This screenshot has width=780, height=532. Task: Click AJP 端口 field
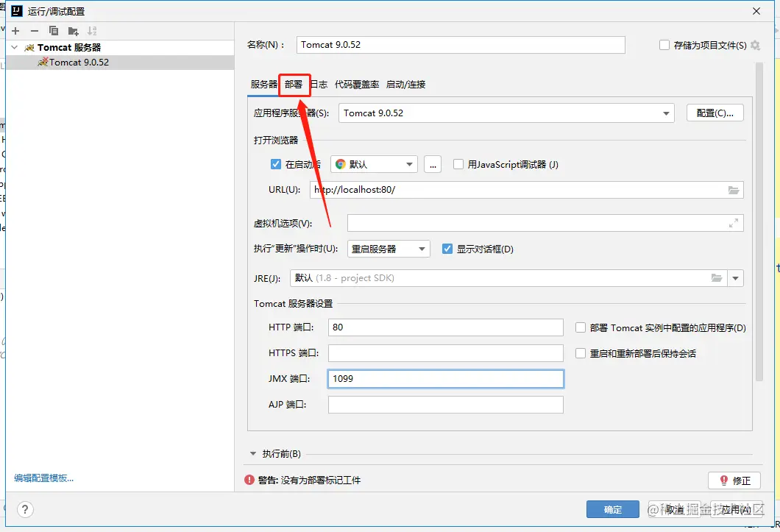point(446,405)
